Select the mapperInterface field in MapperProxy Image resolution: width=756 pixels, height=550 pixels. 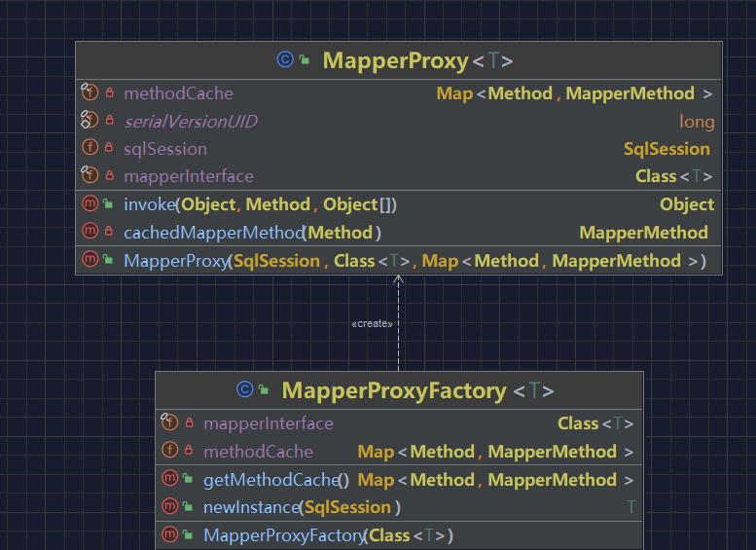pos(399,176)
